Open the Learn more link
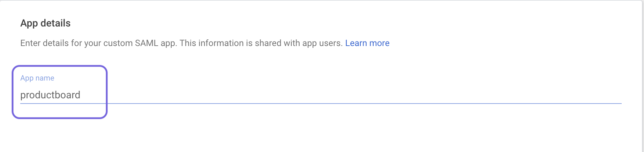 (x=367, y=43)
